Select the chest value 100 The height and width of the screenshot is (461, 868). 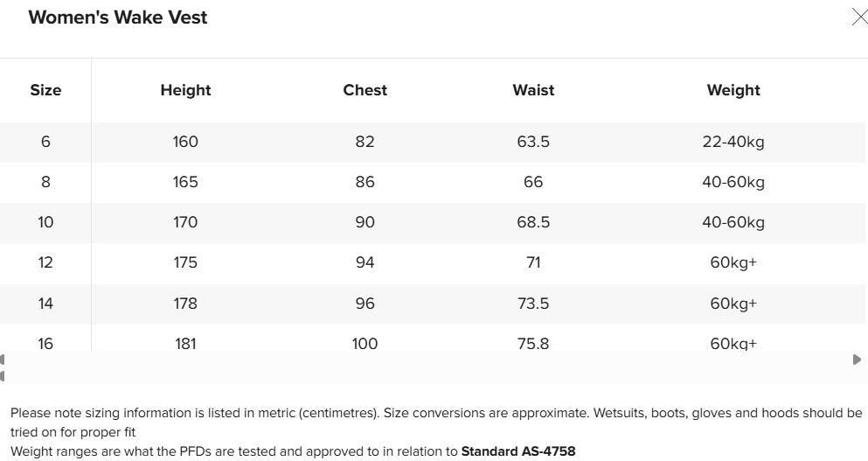coord(365,343)
